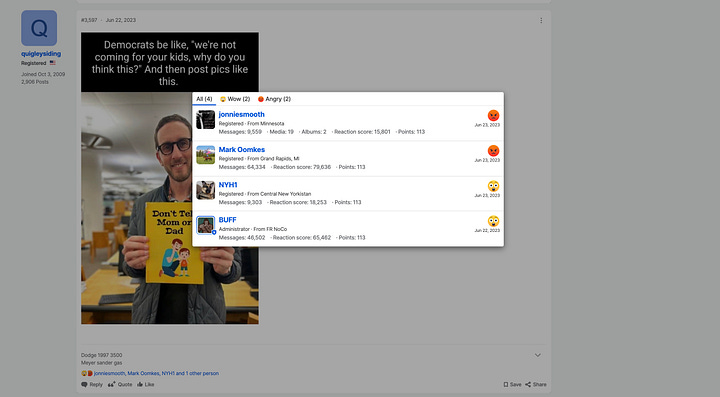Click 'Dodge 1997 3500' signature text
Viewport: 720px width, 397px height.
coord(101,355)
